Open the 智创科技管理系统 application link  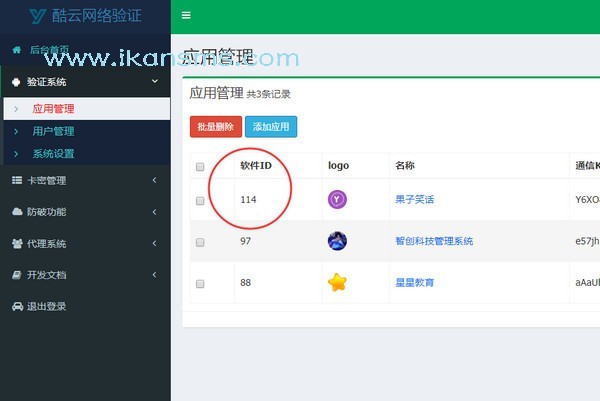pos(434,241)
